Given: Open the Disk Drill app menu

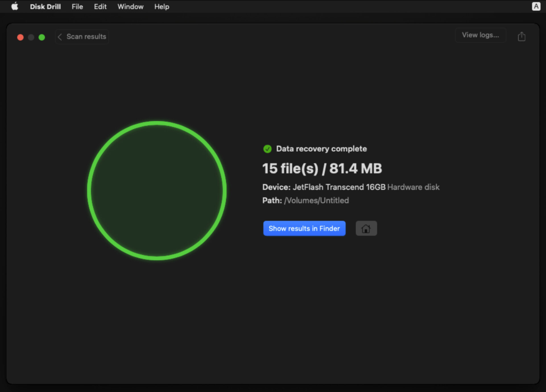Looking at the screenshot, I should point(45,7).
